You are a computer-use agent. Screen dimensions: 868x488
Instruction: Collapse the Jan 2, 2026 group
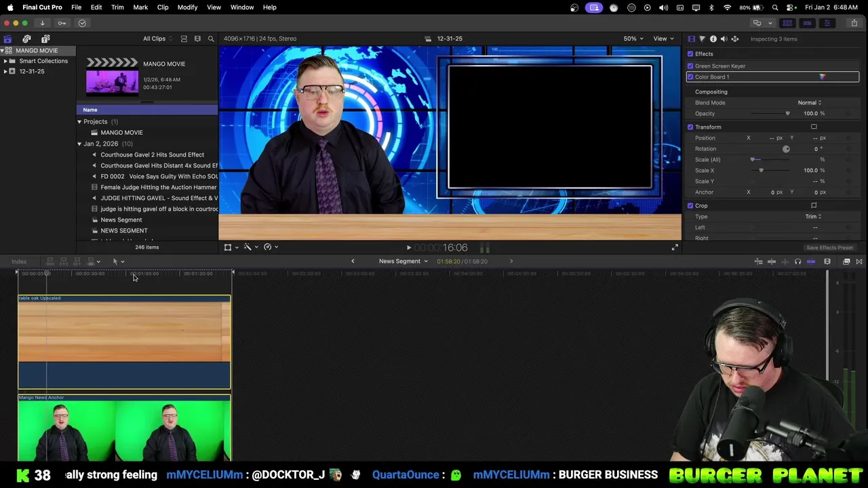tap(79, 144)
